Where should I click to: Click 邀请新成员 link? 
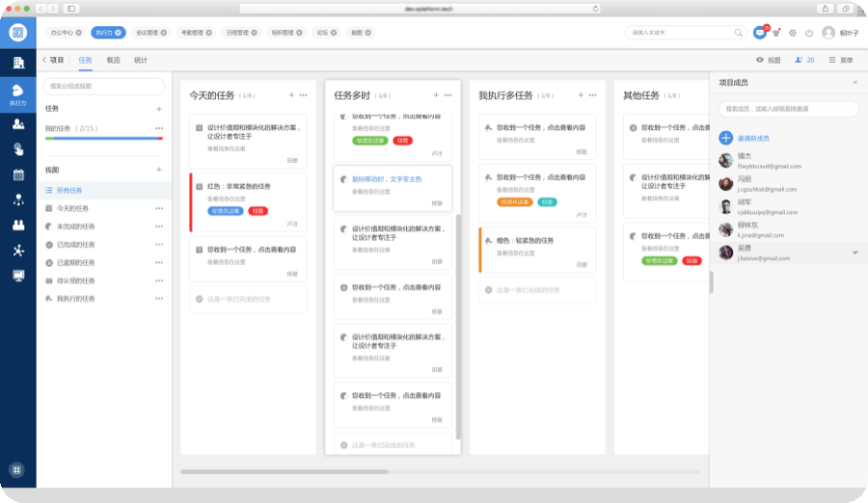point(753,139)
